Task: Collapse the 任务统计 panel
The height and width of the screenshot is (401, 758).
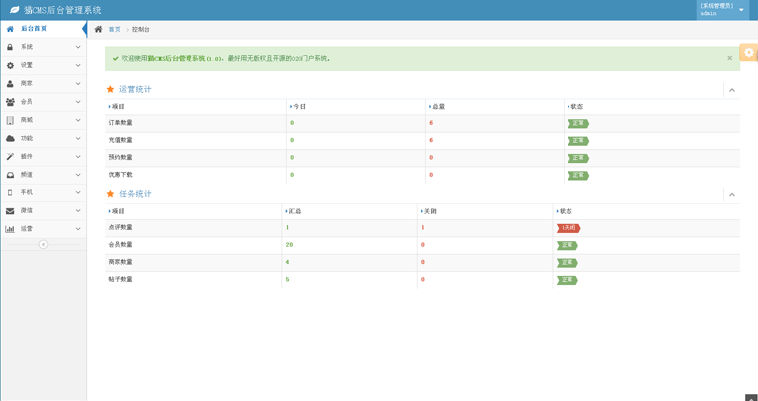Action: click(731, 194)
